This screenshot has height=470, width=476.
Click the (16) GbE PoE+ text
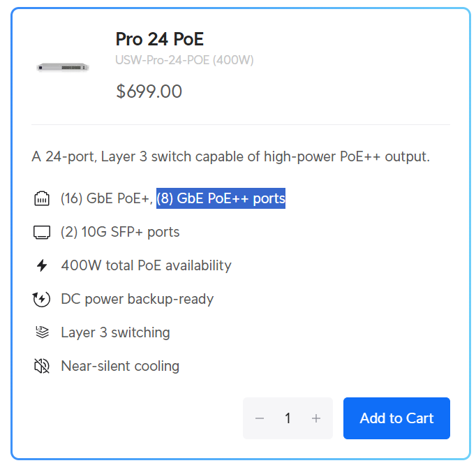pos(106,198)
